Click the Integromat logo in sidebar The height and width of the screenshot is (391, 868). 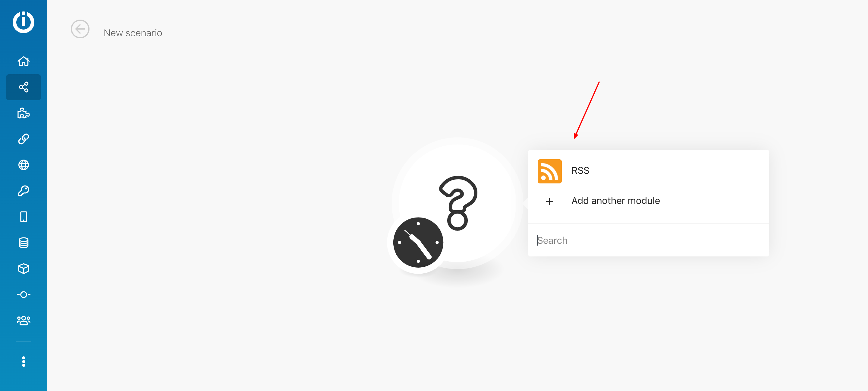[x=23, y=22]
